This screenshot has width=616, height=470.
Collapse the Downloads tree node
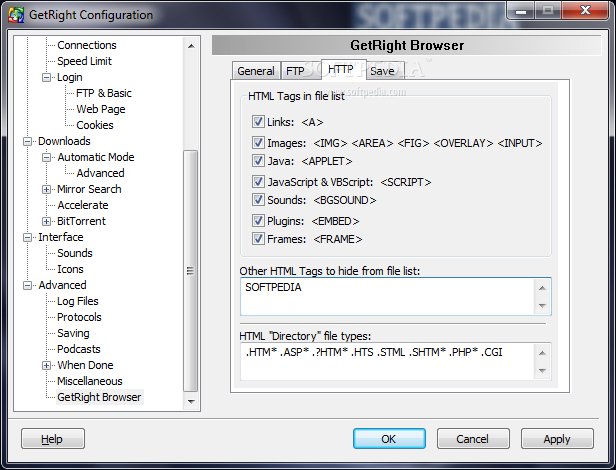coord(27,141)
